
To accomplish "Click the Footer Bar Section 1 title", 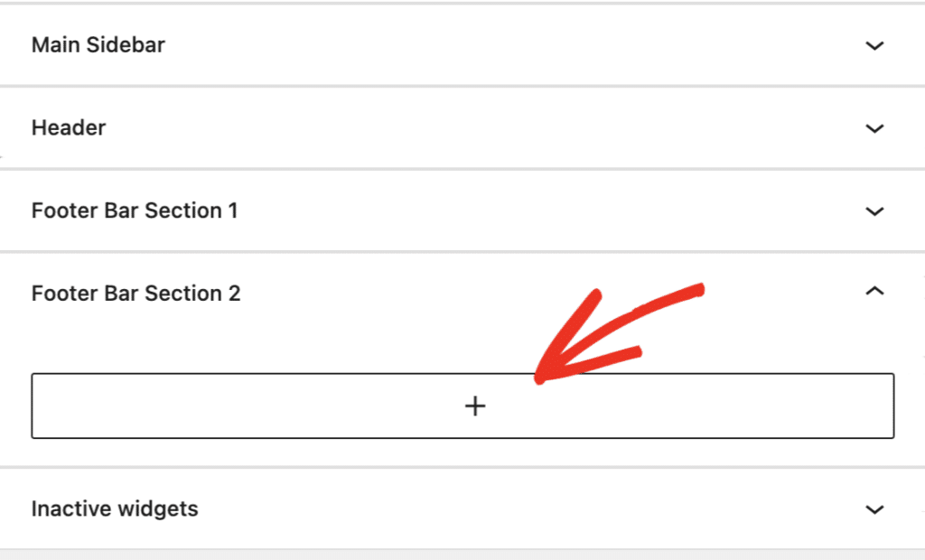I will tap(135, 210).
